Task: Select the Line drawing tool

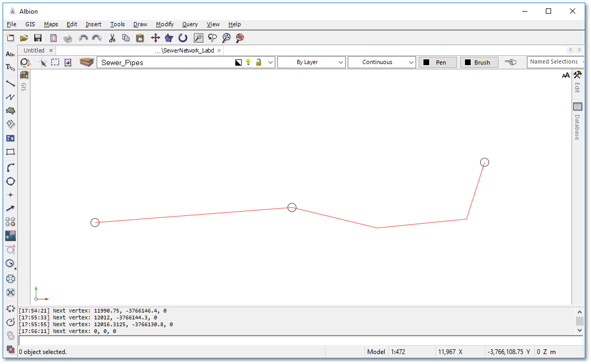Action: pos(10,84)
